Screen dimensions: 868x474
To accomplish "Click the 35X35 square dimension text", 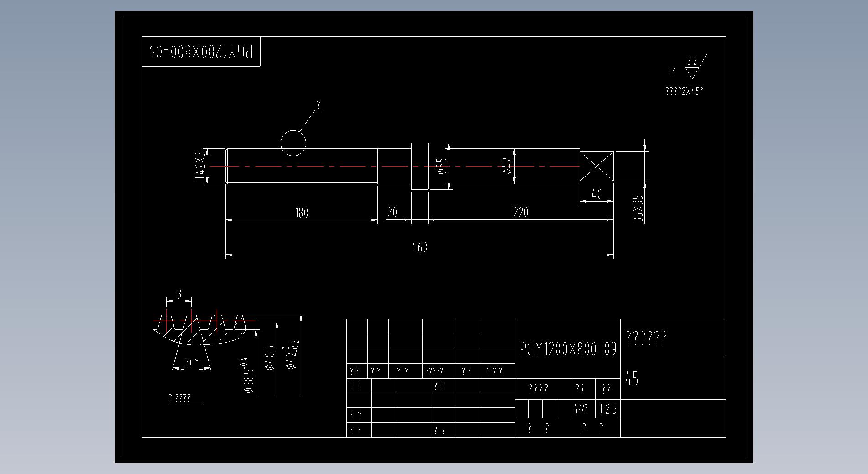I will pyautogui.click(x=638, y=208).
